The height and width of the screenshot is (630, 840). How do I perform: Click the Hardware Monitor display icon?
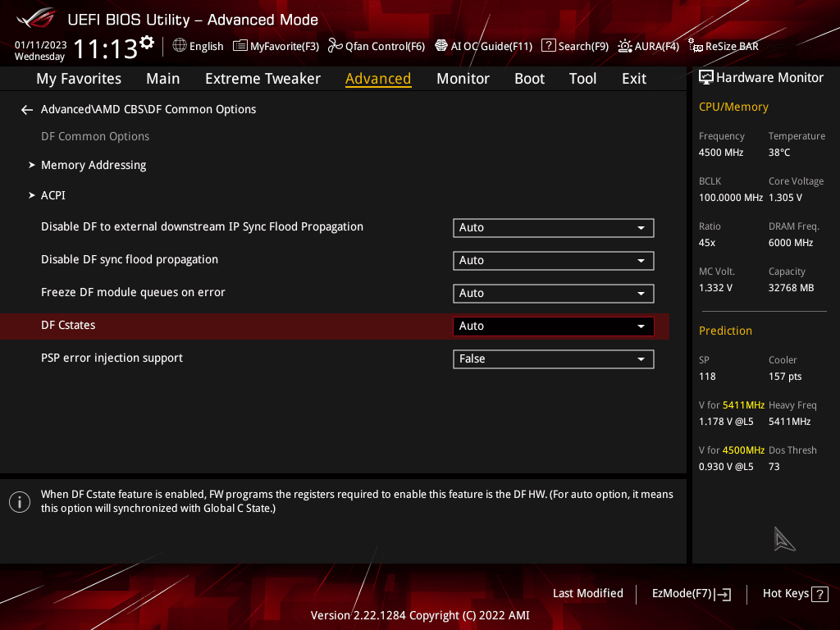706,78
